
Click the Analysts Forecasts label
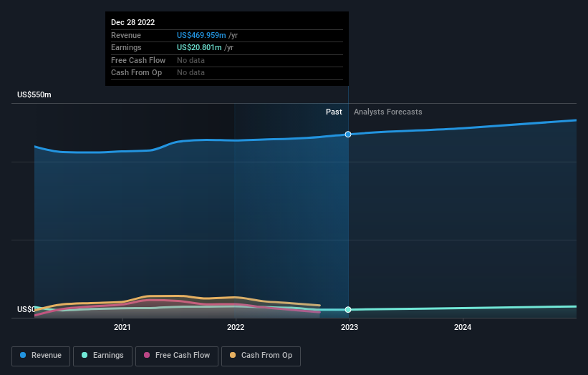(387, 112)
